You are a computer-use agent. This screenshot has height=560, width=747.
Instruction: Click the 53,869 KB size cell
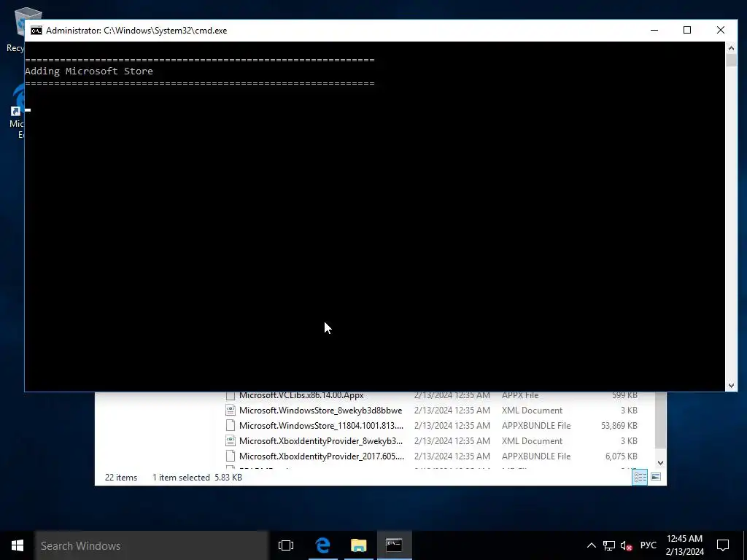tap(619, 426)
